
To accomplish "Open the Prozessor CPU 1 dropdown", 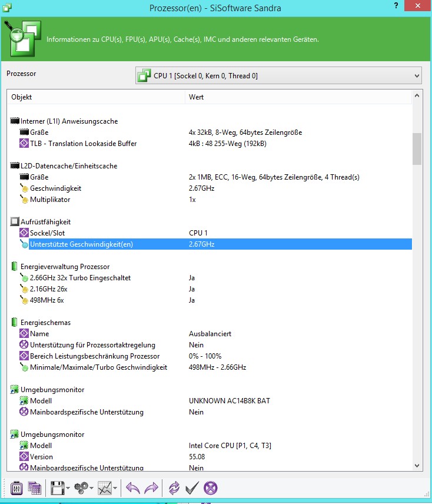I will [278, 76].
